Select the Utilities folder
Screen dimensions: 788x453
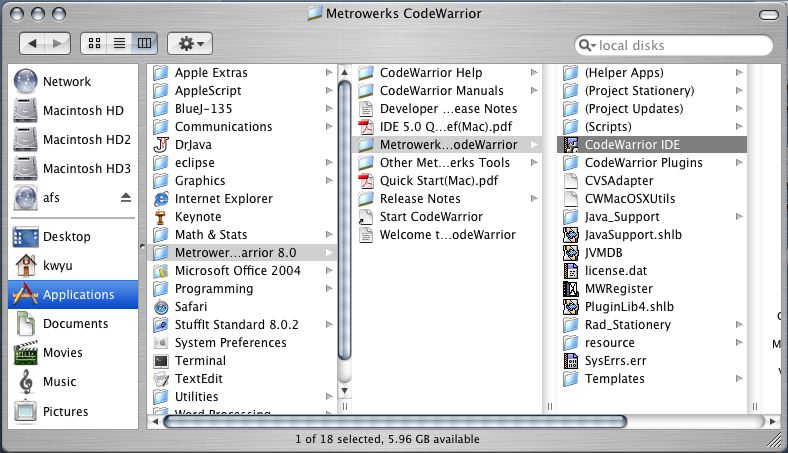click(242, 397)
